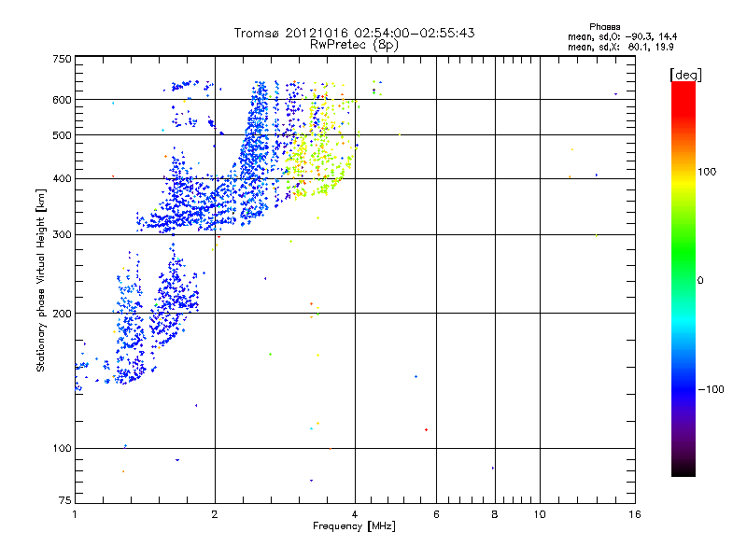This screenshot has height=560, width=747.
Task: Click the isolated red data point below 6 MHz
Action: (x=426, y=430)
